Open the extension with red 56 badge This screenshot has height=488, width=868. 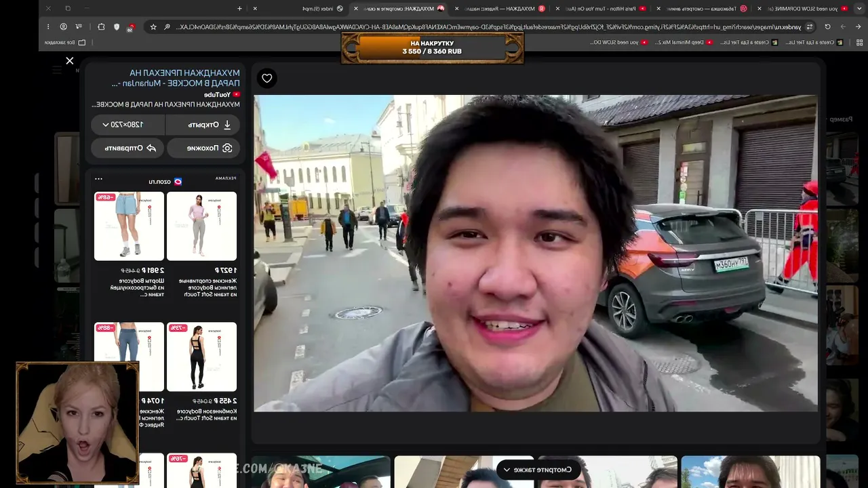click(131, 27)
